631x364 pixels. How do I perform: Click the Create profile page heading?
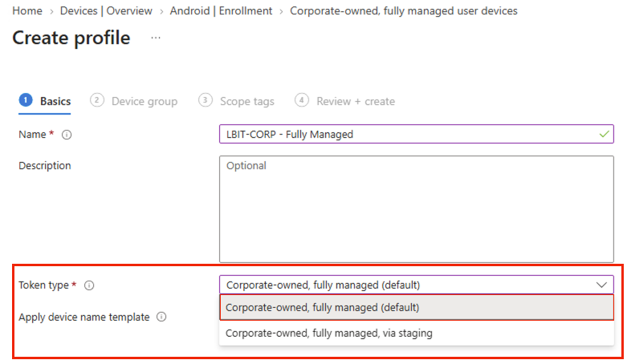pyautogui.click(x=71, y=38)
